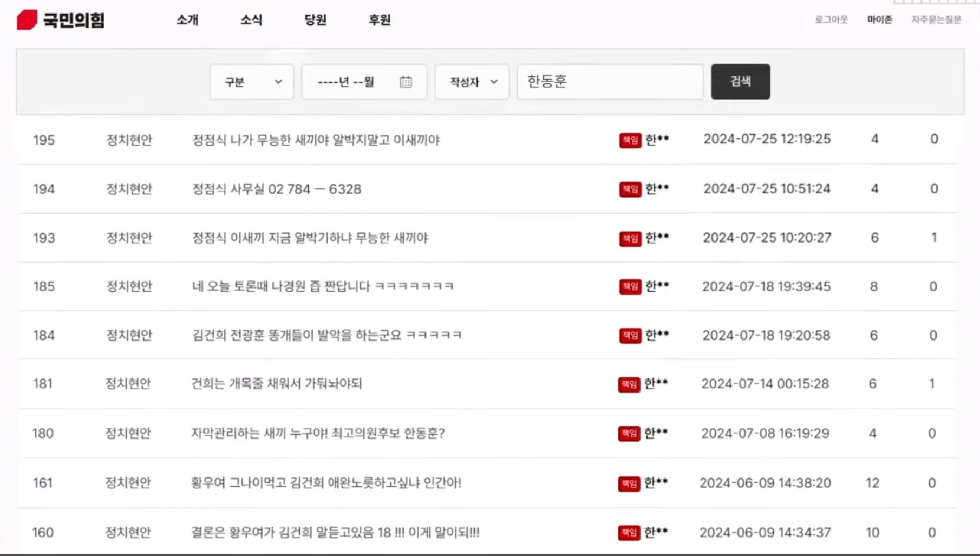Click 정치현안 category in row 180
Viewport: 980px width, 556px height.
(128, 433)
